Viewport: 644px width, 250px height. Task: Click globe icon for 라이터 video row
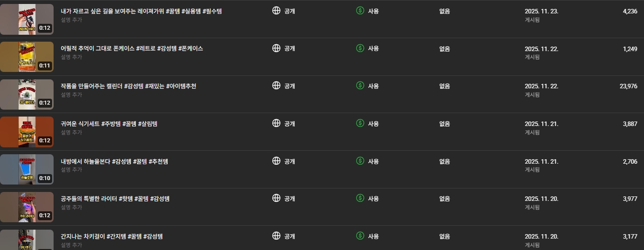tap(276, 198)
